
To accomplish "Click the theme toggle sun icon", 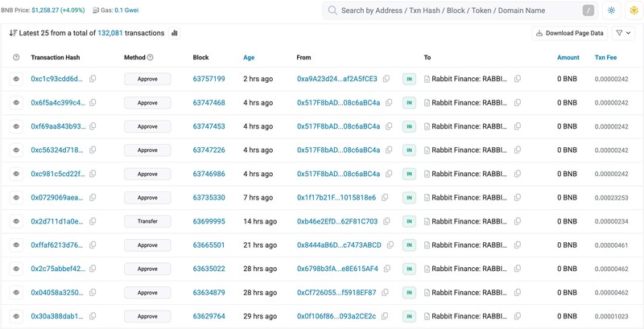I will click(x=612, y=10).
